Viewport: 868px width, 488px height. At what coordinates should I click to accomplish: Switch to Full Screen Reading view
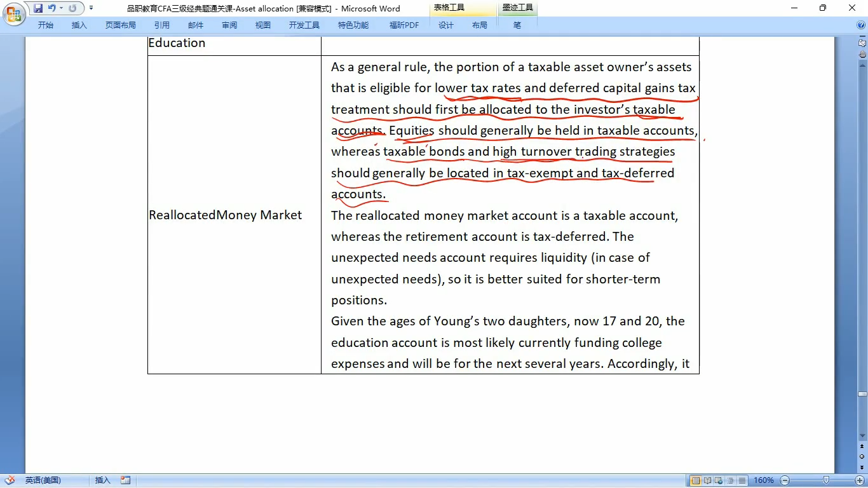click(x=707, y=480)
